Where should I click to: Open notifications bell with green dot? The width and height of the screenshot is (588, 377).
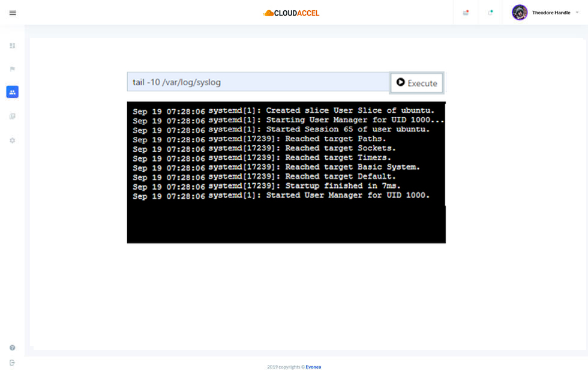[490, 13]
